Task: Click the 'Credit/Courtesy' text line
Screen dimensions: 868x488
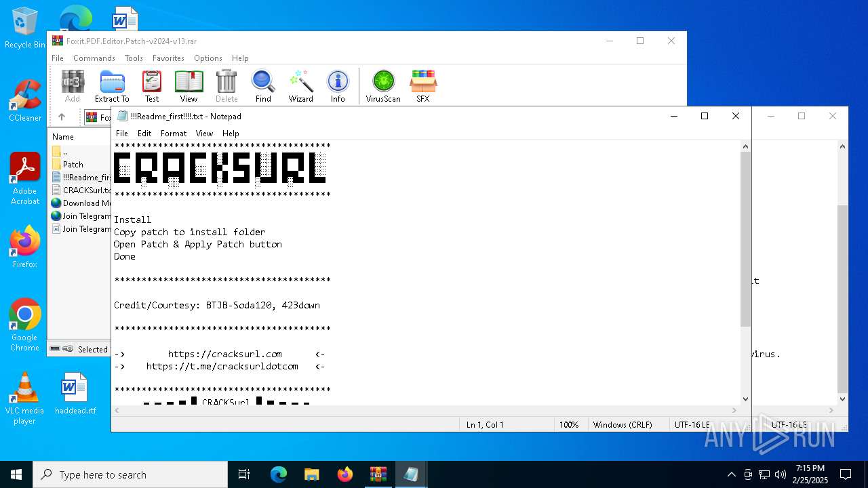Action: pyautogui.click(x=217, y=306)
